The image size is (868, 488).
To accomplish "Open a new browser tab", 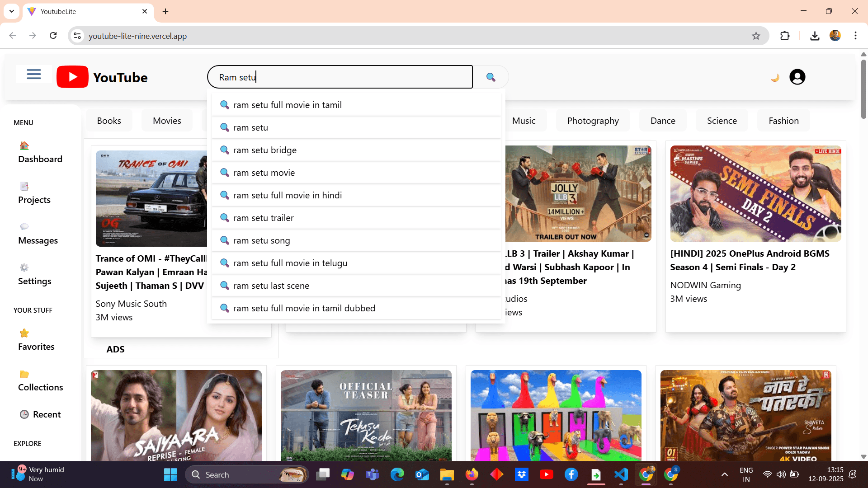I will pyautogui.click(x=165, y=11).
